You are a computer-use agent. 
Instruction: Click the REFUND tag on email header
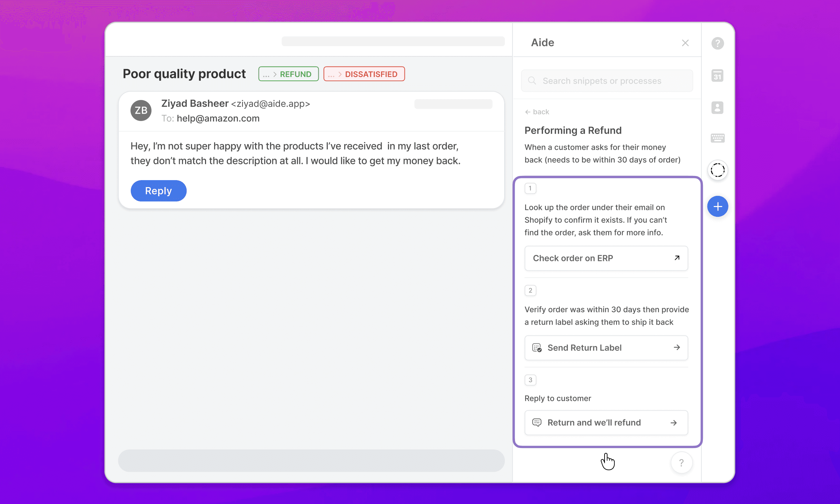coord(289,74)
